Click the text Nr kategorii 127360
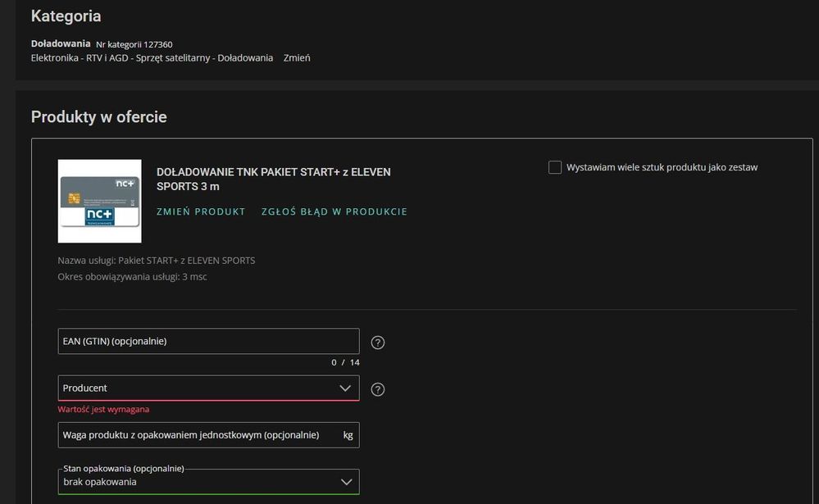819x504 pixels. [x=134, y=44]
